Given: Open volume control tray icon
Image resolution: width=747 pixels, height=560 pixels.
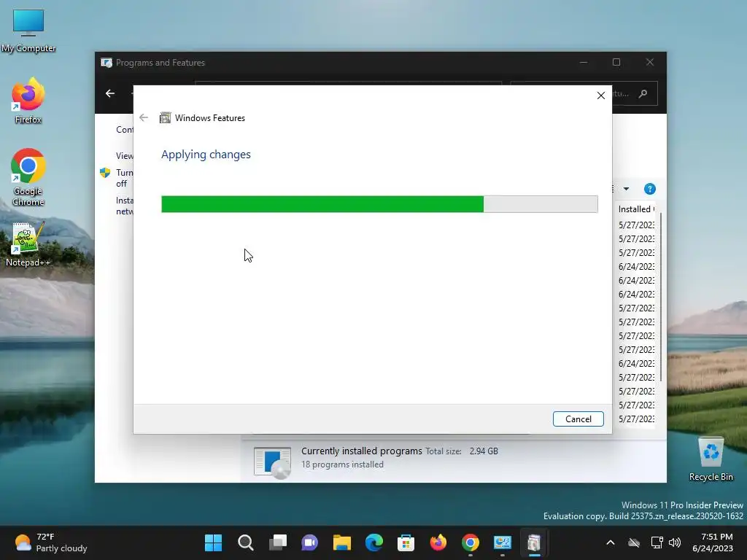Looking at the screenshot, I should [x=675, y=542].
